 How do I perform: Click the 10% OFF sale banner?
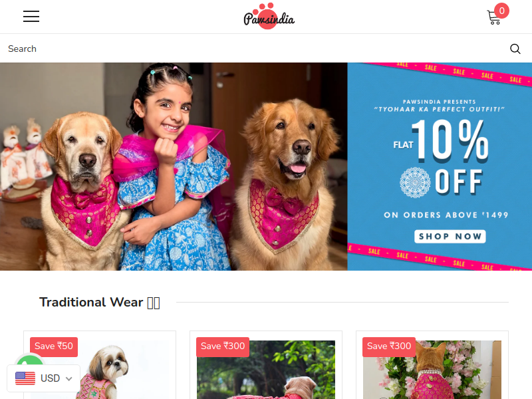click(x=440, y=167)
